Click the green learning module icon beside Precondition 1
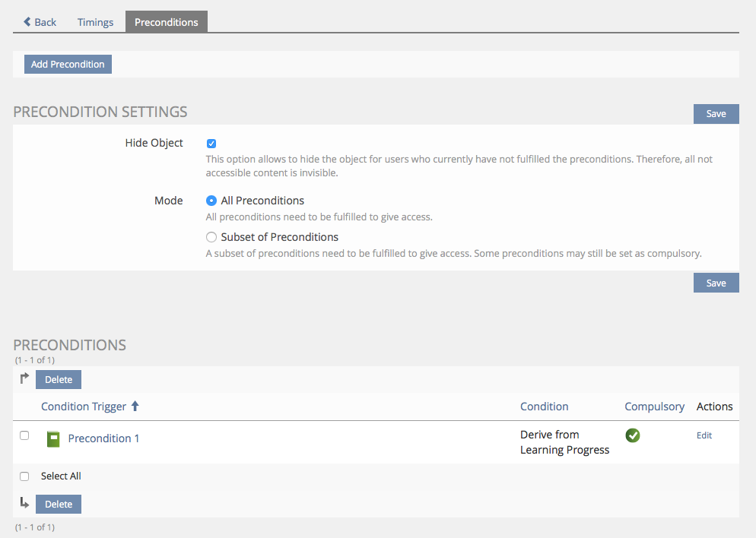Viewport: 756px width, 538px height. coord(52,438)
